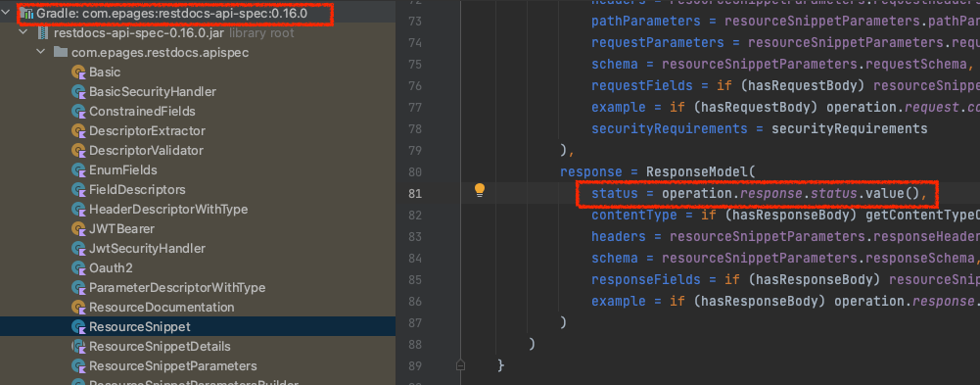Click line number 81 in the gutter
This screenshot has height=385, width=980.
click(415, 193)
